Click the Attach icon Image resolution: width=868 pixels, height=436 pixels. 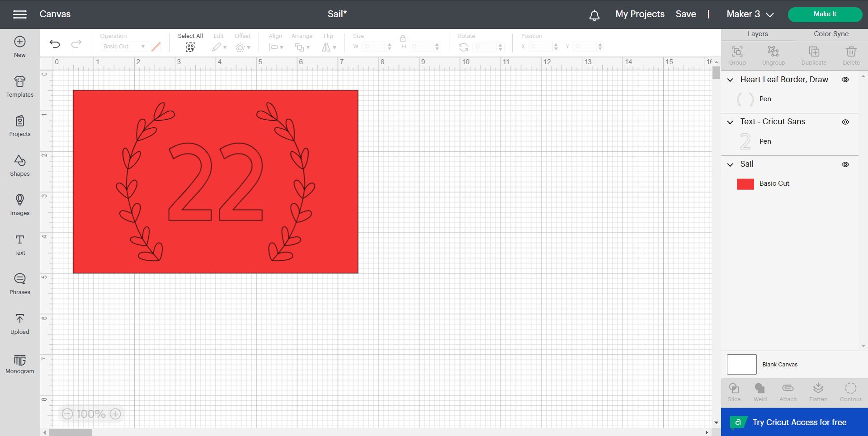788,391
